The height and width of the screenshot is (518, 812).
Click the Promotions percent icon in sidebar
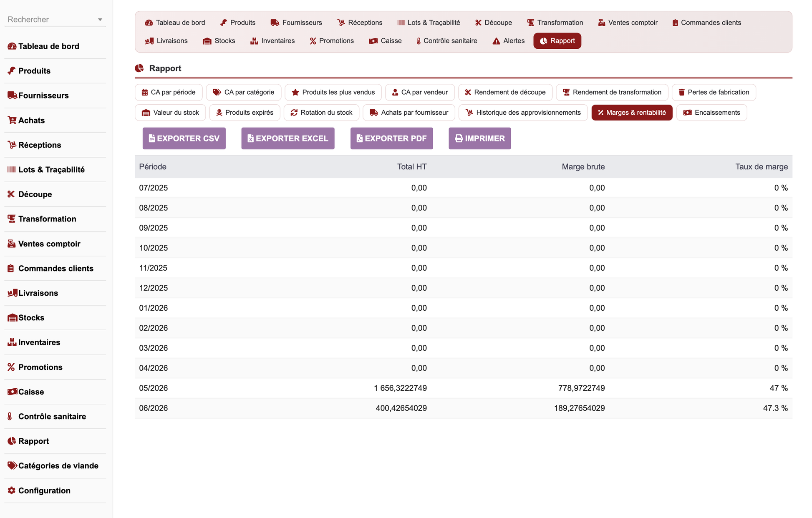tap(11, 367)
